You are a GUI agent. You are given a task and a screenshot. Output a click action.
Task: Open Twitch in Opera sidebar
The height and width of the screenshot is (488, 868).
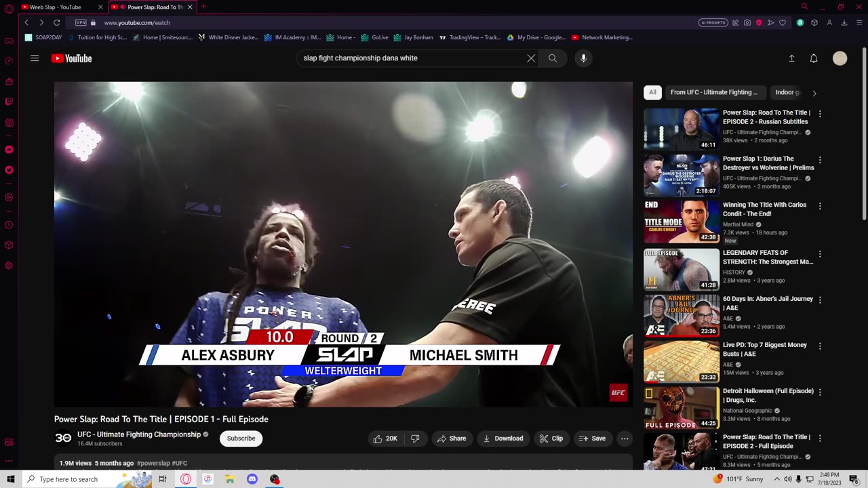[9, 102]
